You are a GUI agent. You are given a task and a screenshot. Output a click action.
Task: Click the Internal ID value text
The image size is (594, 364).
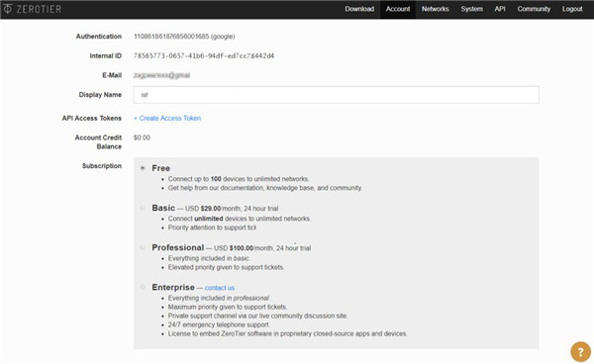tap(204, 56)
